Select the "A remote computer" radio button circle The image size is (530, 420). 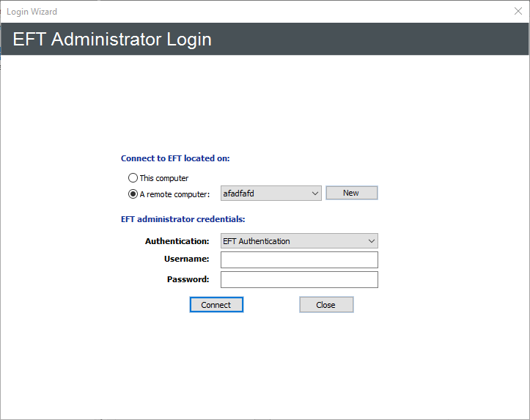click(x=133, y=194)
